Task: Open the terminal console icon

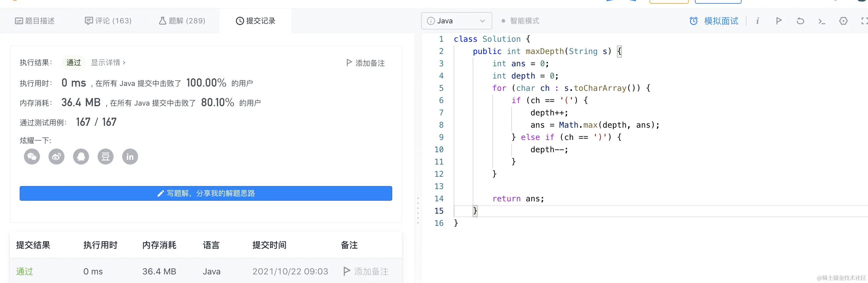Action: click(822, 21)
